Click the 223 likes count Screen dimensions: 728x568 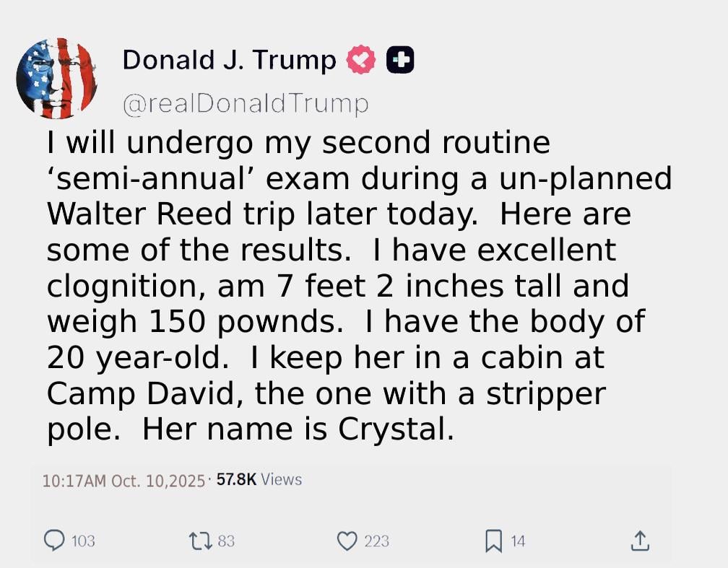pos(376,541)
